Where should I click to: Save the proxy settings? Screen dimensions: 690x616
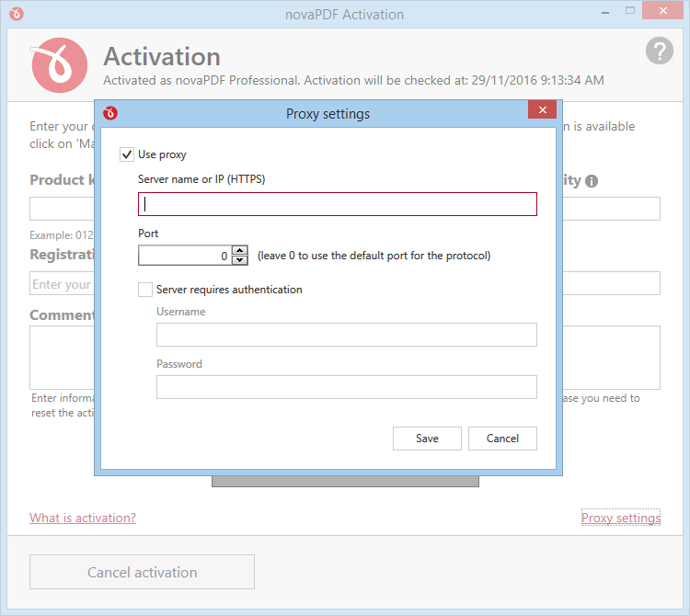pos(427,439)
